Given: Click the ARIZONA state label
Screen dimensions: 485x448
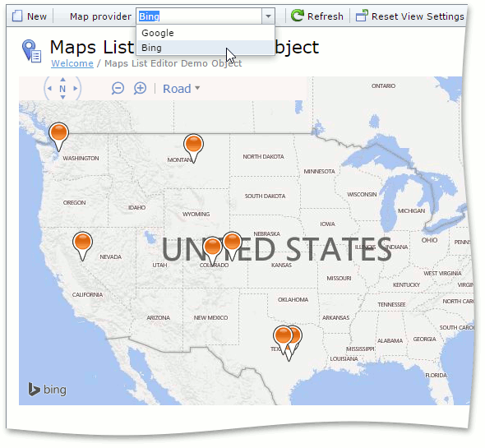Looking at the screenshot, I should coord(159,318).
